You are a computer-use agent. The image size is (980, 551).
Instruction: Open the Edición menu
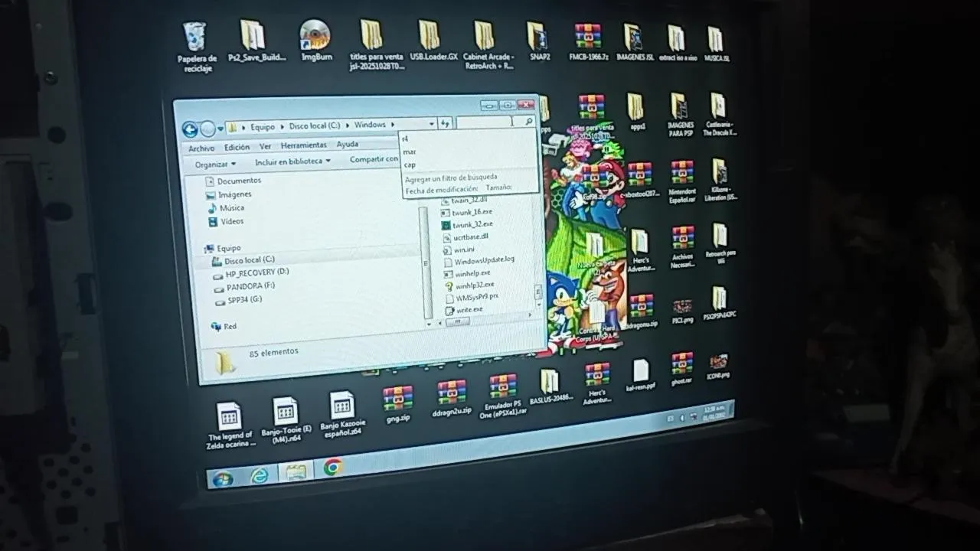click(237, 147)
